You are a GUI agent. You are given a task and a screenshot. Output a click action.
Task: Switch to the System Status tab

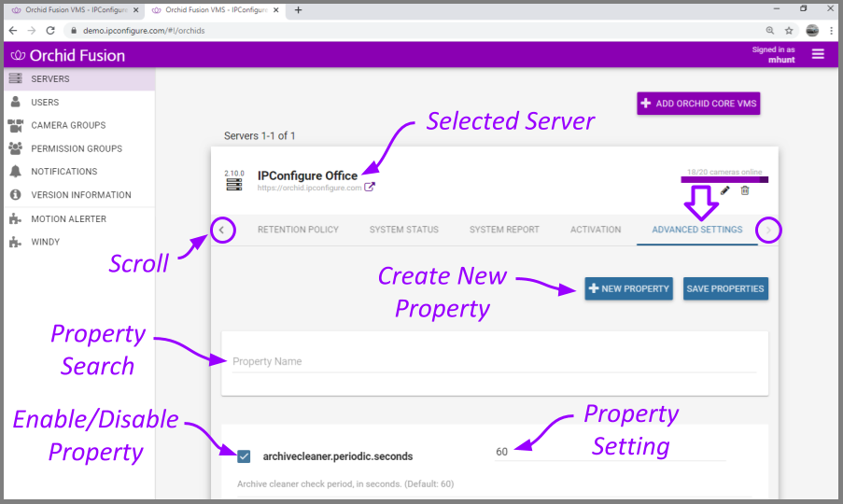click(x=403, y=230)
